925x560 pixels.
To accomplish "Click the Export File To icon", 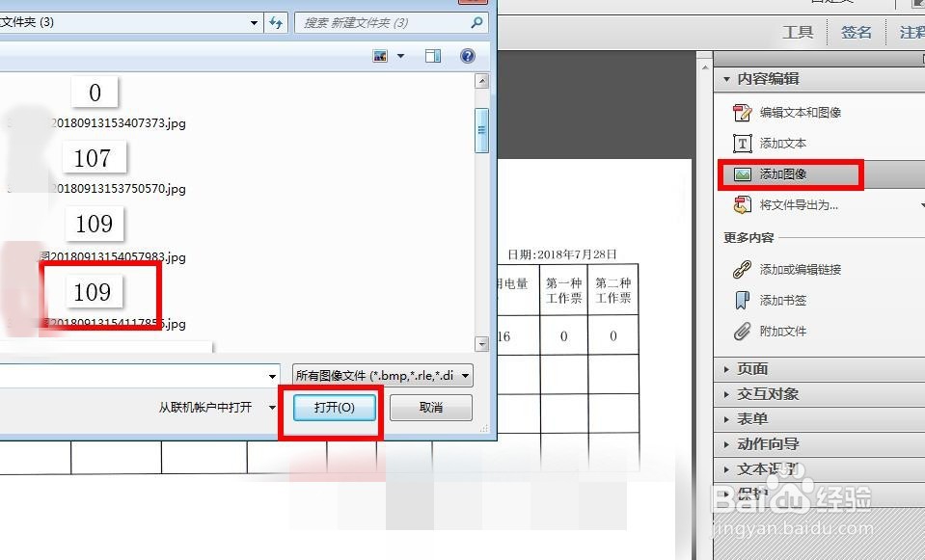I will 742,205.
